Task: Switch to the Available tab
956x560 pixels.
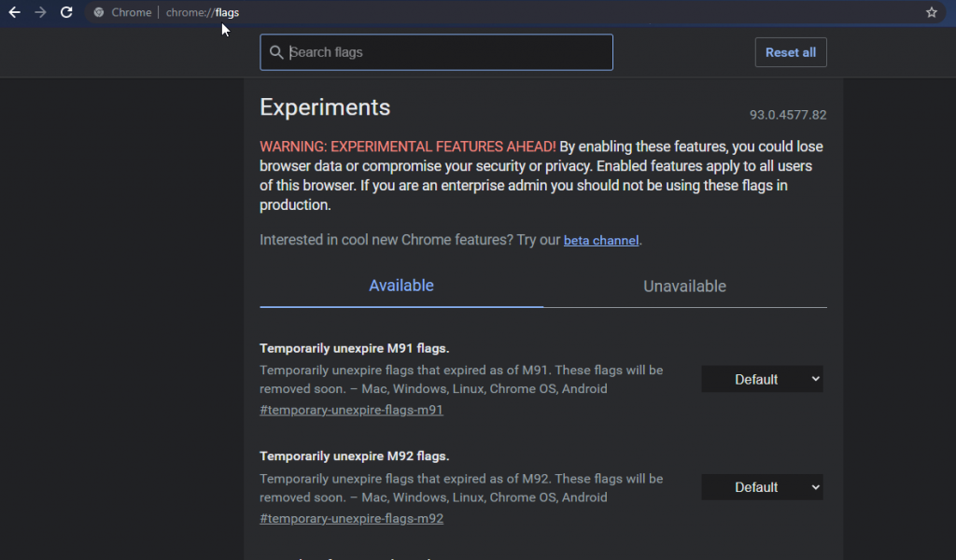Action: (401, 286)
